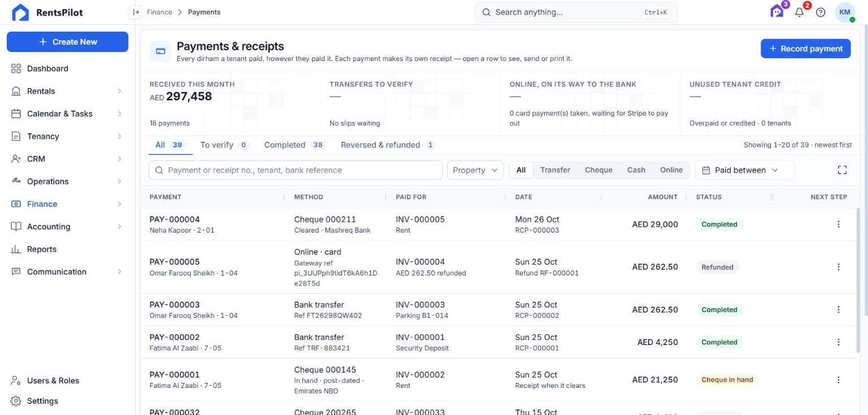Focus the payment or receipt search field
Screen dimensions: 868x415
296,170
